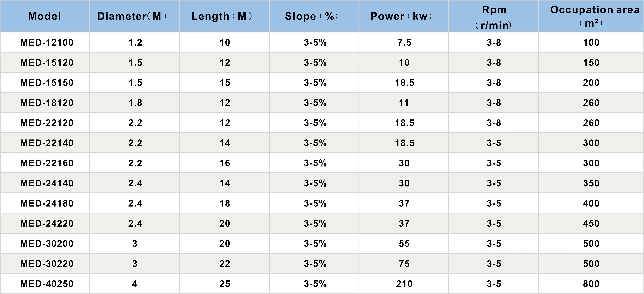The width and height of the screenshot is (644, 294).
Task: Click the 800 occupation area cell
Action: coord(591,284)
